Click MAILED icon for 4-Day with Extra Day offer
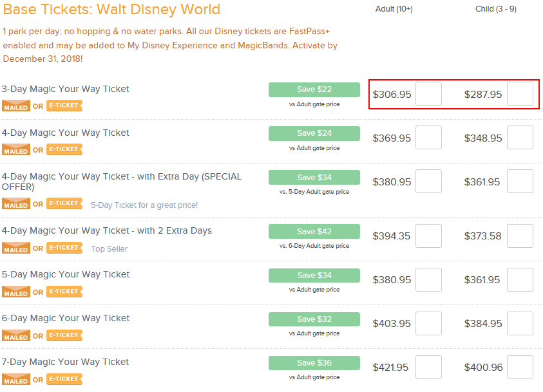Image resolution: width=543 pixels, height=392 pixels. tap(16, 203)
